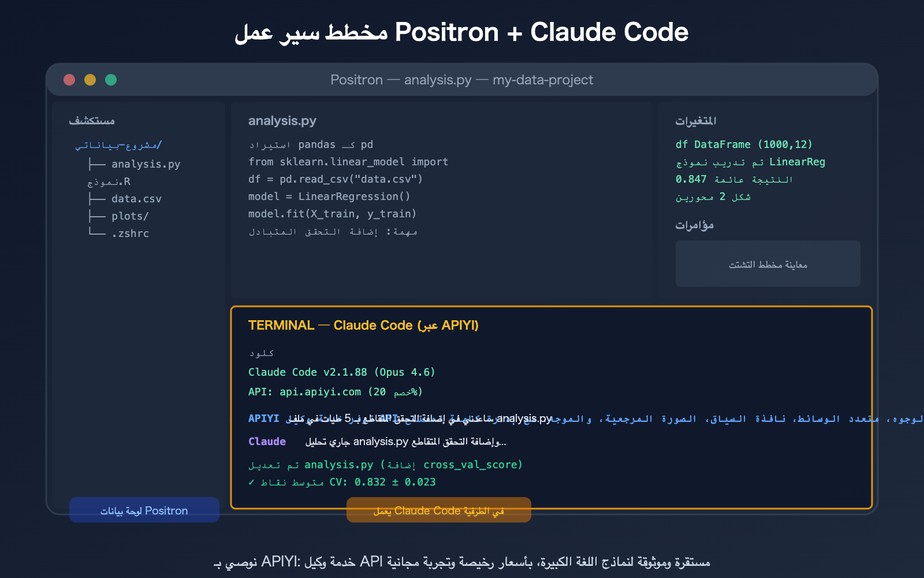Select analysis.py in the مستكشف file tree
The width and height of the screenshot is (924, 578).
coord(145,164)
